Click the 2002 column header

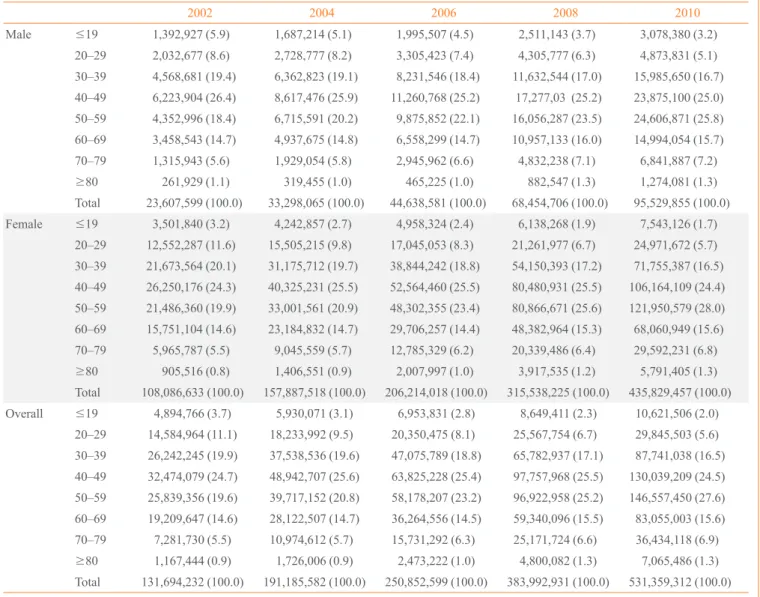(200, 13)
